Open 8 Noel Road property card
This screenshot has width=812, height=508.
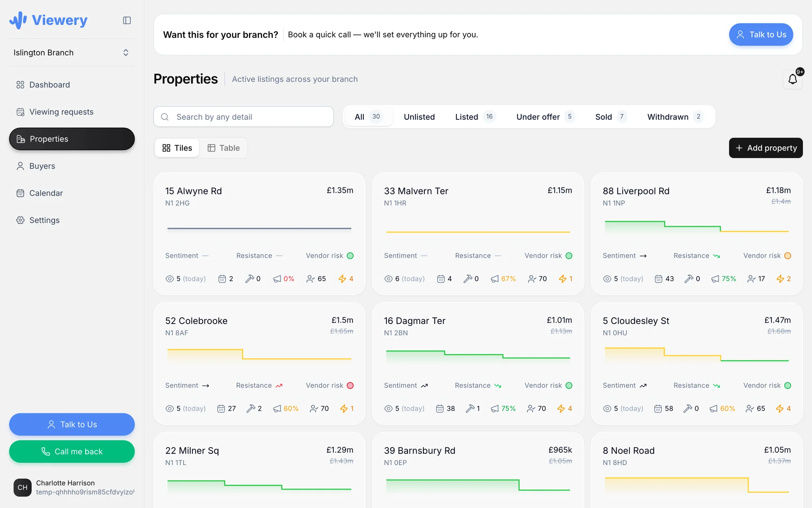(697, 470)
